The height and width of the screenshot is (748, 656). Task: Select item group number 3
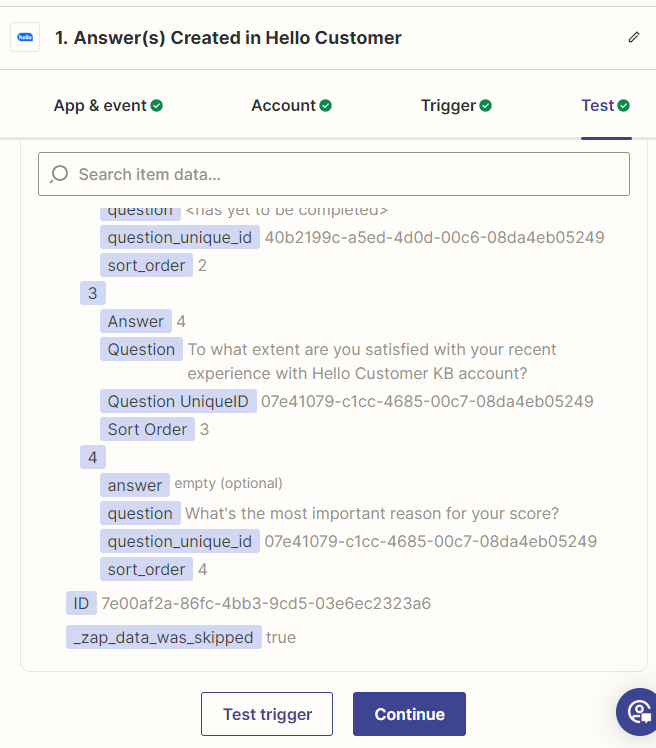click(93, 293)
